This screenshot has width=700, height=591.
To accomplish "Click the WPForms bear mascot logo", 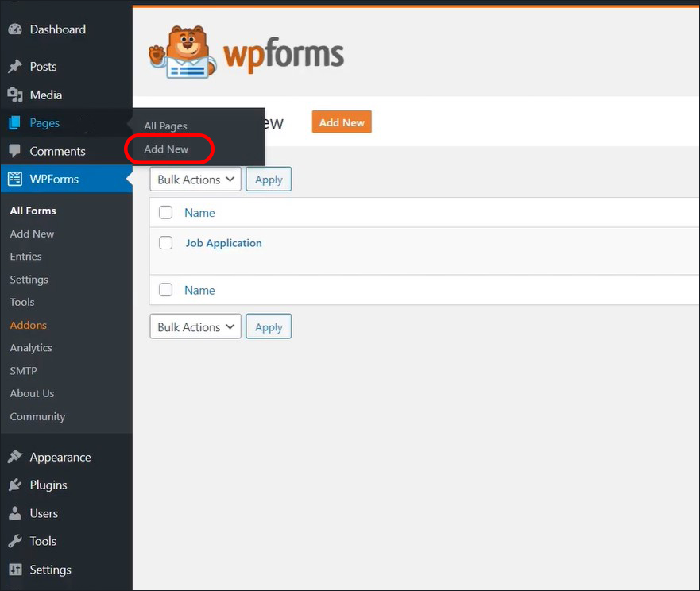I will 182,52.
